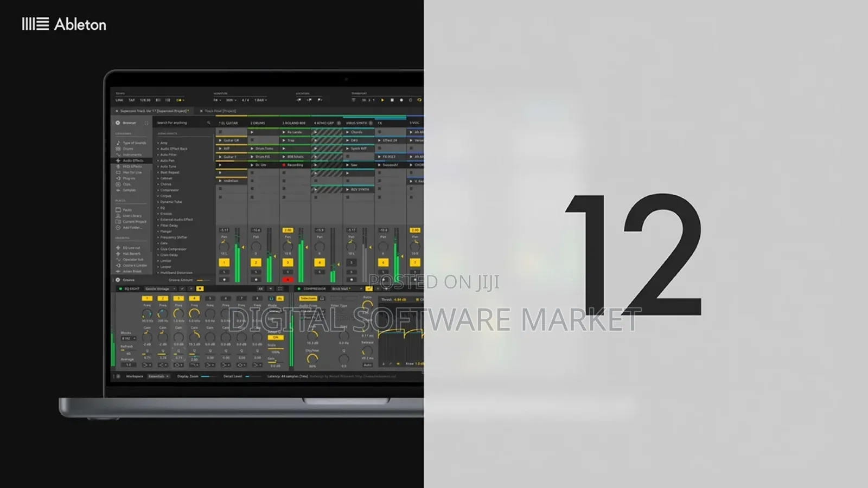Expand the Amp effect entry

click(158, 143)
